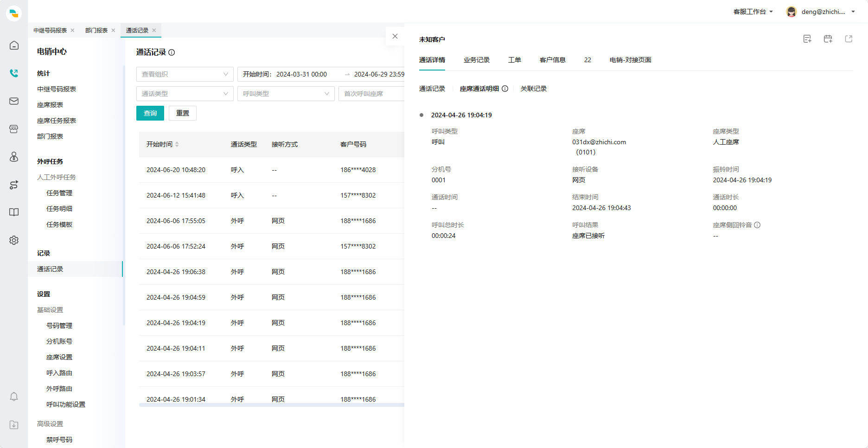Click the info icon beside 座席侧回铃音
The image size is (868, 448).
pyautogui.click(x=757, y=225)
